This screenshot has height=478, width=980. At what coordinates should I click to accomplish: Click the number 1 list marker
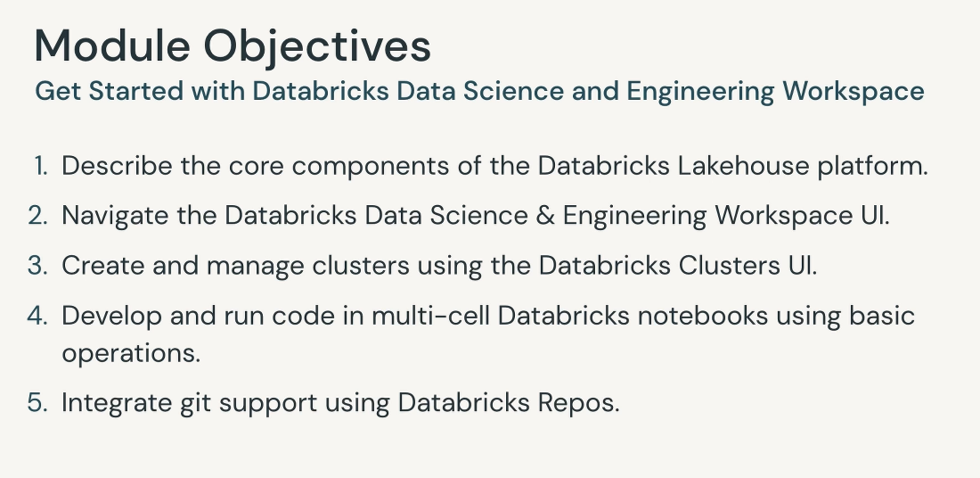[x=41, y=167]
